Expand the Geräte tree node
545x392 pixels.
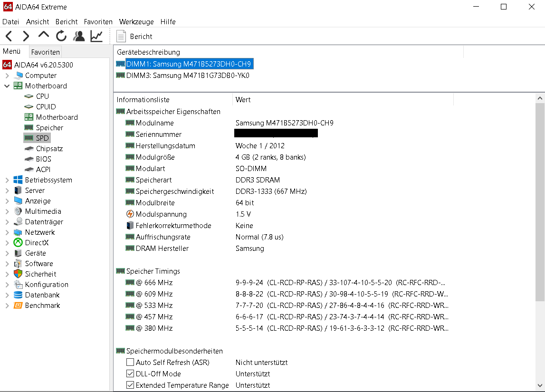click(x=7, y=253)
